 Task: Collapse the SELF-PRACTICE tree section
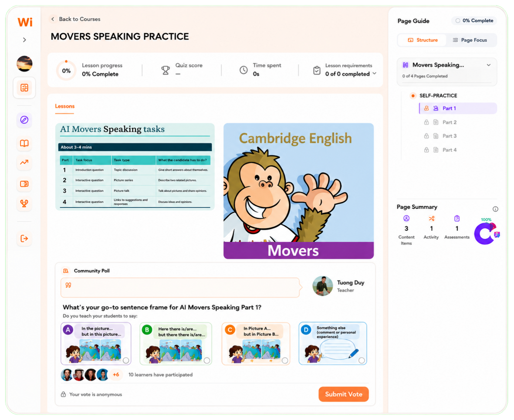(x=413, y=96)
